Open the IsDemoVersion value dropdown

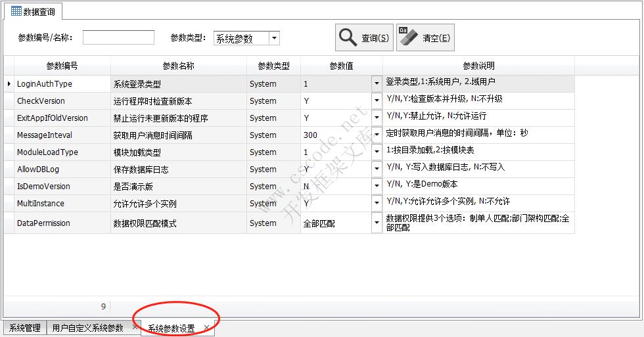[x=377, y=187]
